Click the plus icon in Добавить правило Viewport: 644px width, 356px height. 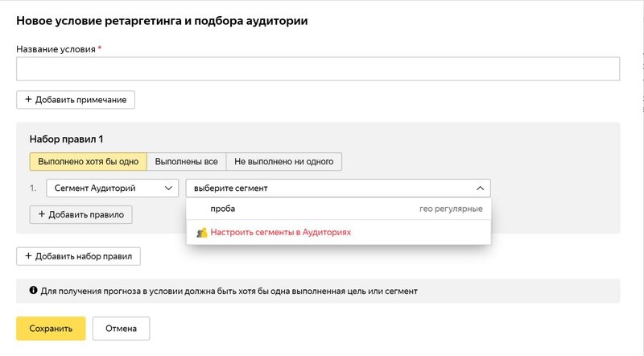[x=42, y=215]
